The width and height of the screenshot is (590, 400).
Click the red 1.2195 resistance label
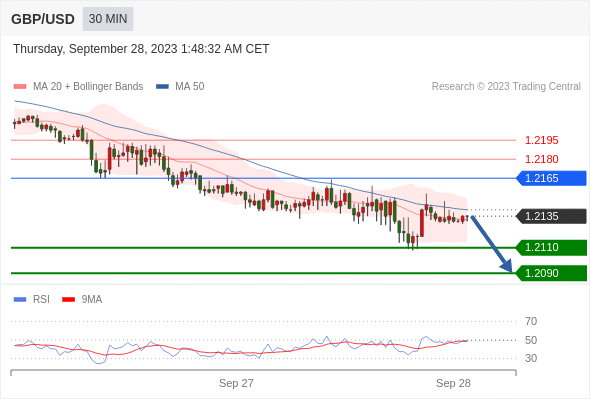541,140
